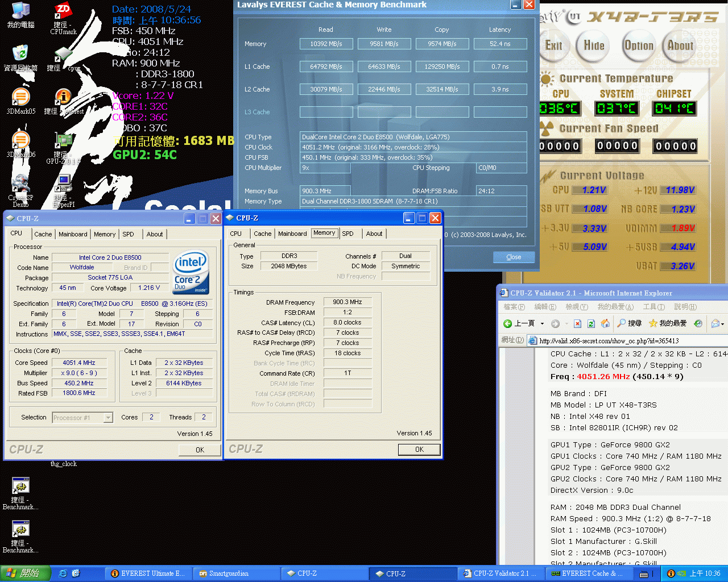The width and height of the screenshot is (728, 582).
Task: Open the 3DMark05 desktop icon
Action: [20, 98]
